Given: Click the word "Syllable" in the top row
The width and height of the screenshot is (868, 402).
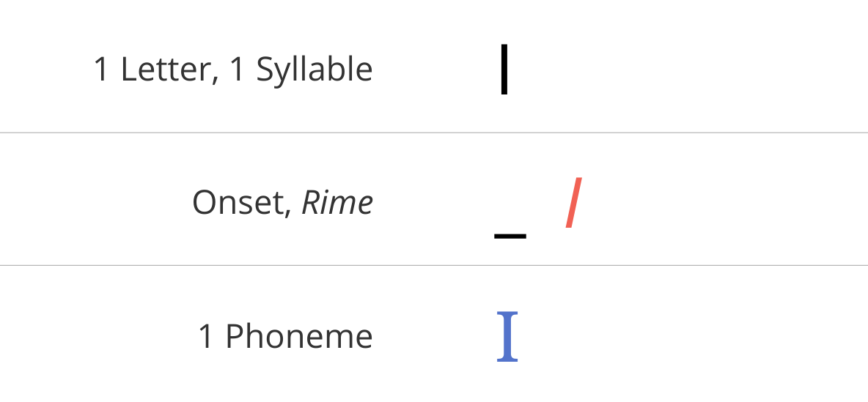Looking at the screenshot, I should pos(315,71).
